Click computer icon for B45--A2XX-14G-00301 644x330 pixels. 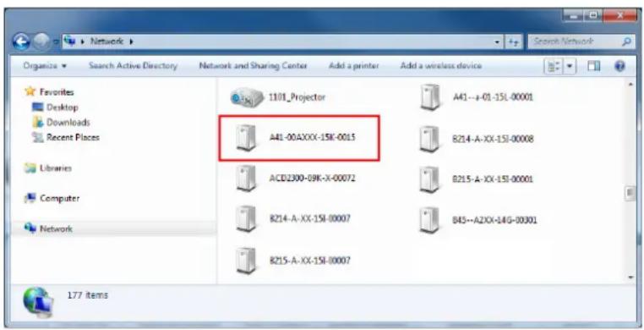430,220
